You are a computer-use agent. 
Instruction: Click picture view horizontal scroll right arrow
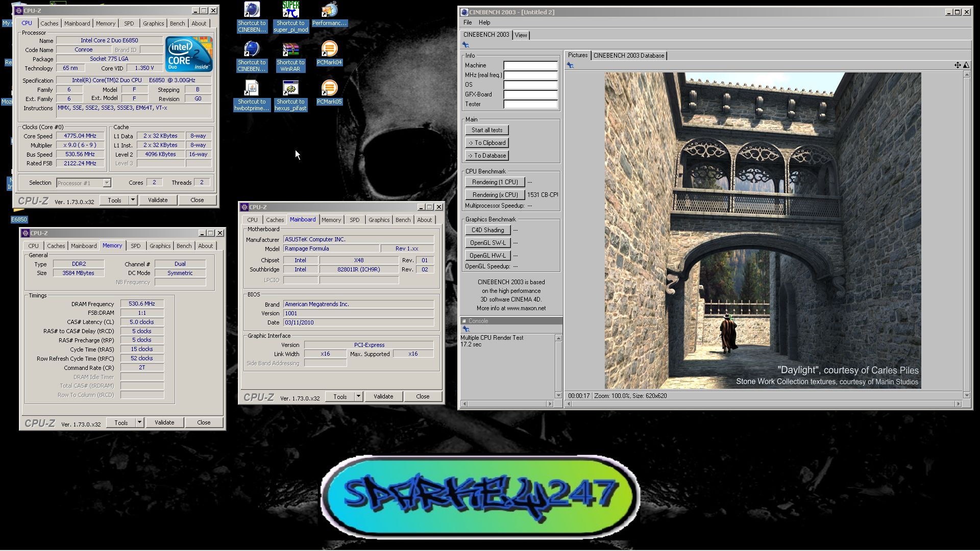[x=958, y=404]
